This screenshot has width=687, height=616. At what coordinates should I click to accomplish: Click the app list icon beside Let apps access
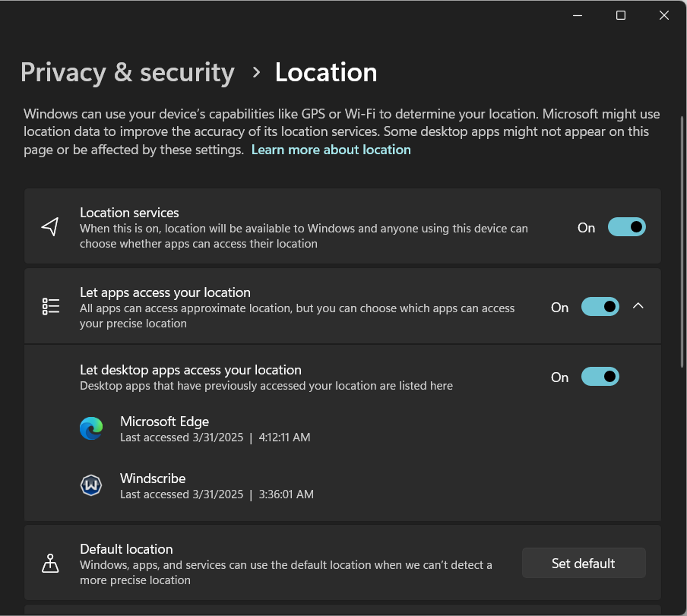(50, 307)
